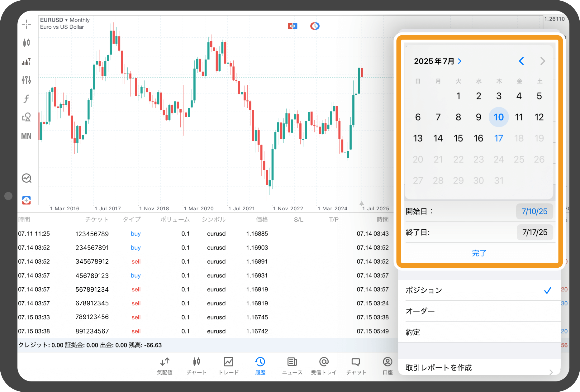580x392 pixels.
Task: Click the candlestick chart type icon
Action: [x=26, y=43]
